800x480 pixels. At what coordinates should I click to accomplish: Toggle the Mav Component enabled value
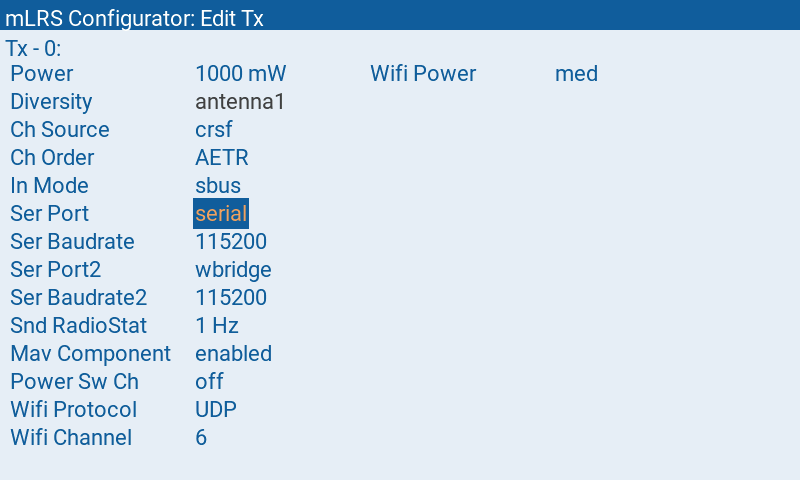[x=233, y=354]
